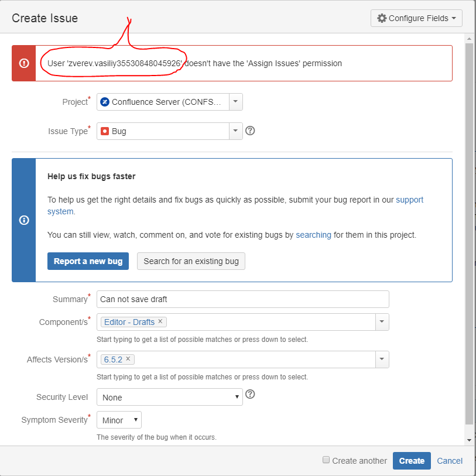Click the severity description hint text

tap(157, 437)
